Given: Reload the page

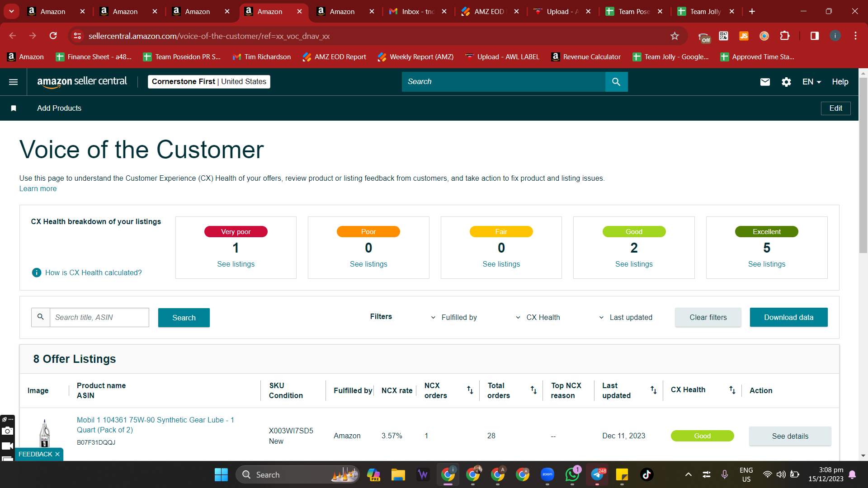Looking at the screenshot, I should pos(53,36).
